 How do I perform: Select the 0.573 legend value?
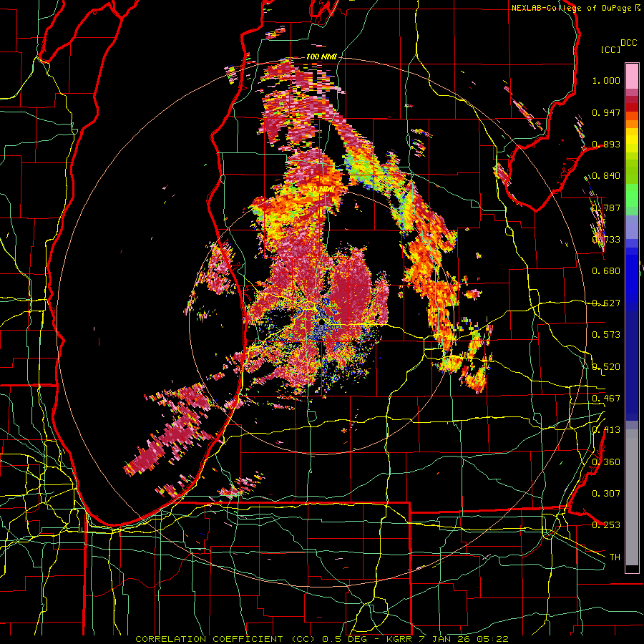tap(606, 335)
